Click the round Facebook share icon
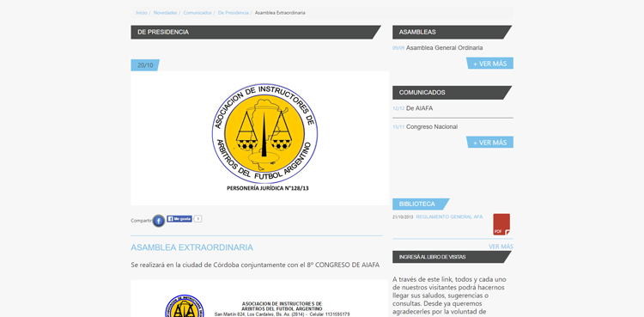Image resolution: width=644 pixels, height=317 pixels. (x=159, y=221)
